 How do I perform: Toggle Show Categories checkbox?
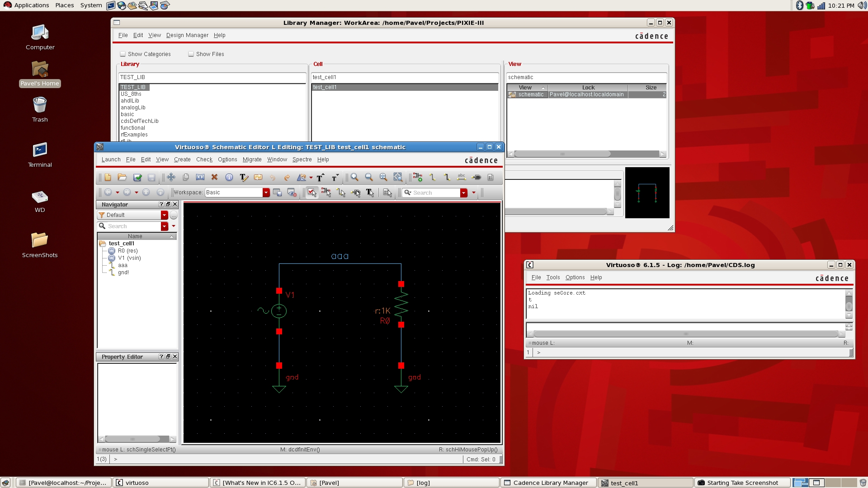[x=123, y=54]
